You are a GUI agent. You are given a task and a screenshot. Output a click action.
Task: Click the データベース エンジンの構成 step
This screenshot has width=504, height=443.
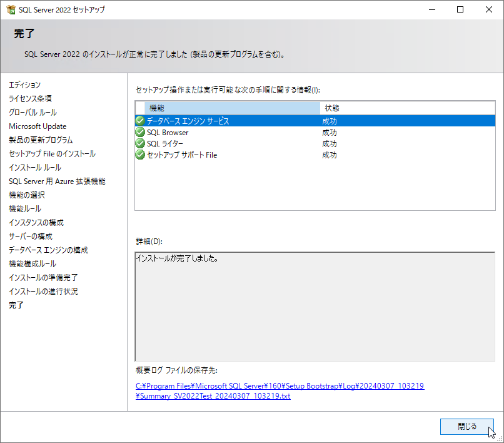point(48,250)
